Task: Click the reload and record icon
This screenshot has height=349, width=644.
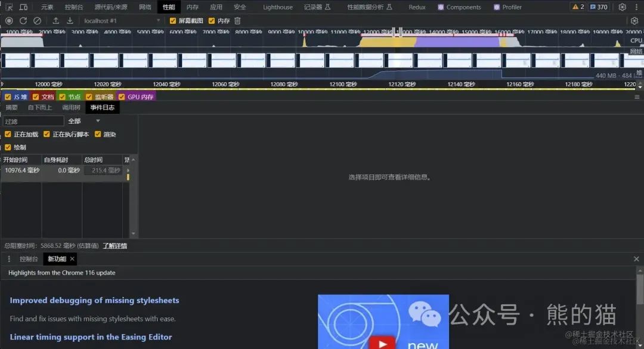Action: click(23, 20)
